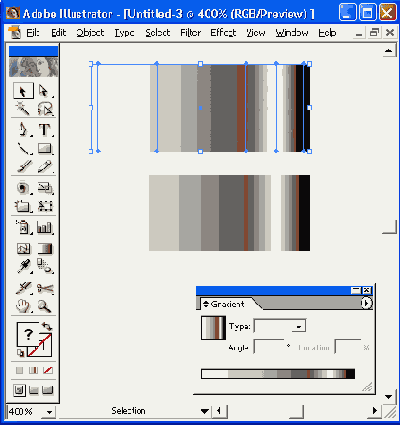Select the Zoom magnifier tool
Screen dimensions: 400x425
(x=45, y=306)
